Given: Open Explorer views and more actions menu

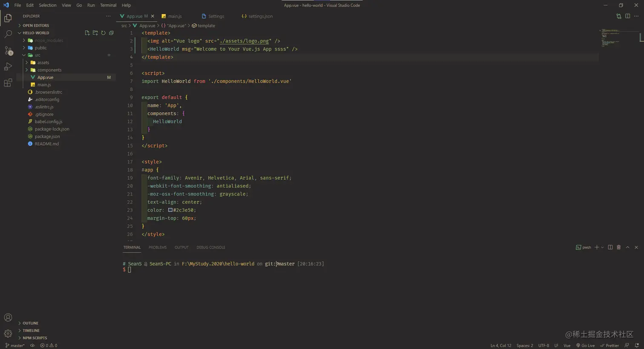Looking at the screenshot, I should click(108, 16).
